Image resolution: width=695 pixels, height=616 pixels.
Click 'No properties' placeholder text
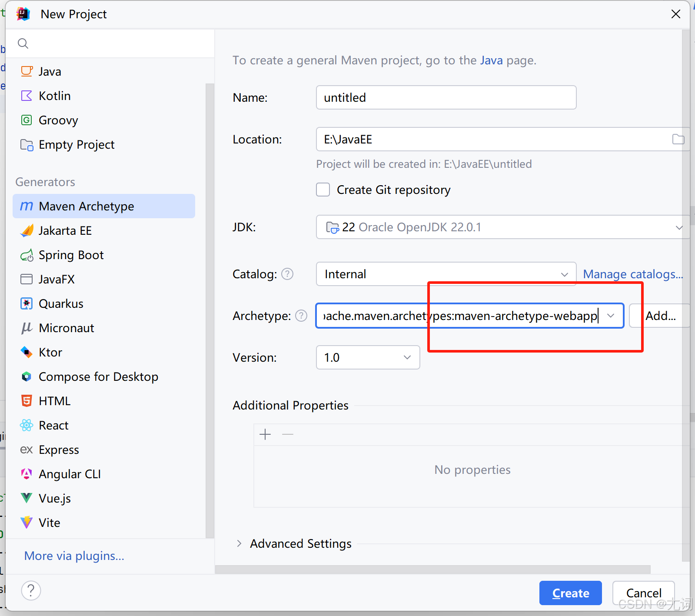click(472, 469)
